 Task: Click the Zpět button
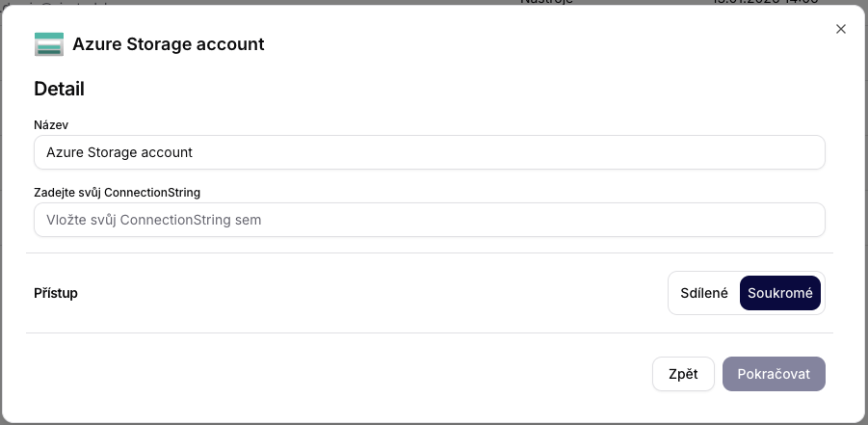pyautogui.click(x=683, y=374)
